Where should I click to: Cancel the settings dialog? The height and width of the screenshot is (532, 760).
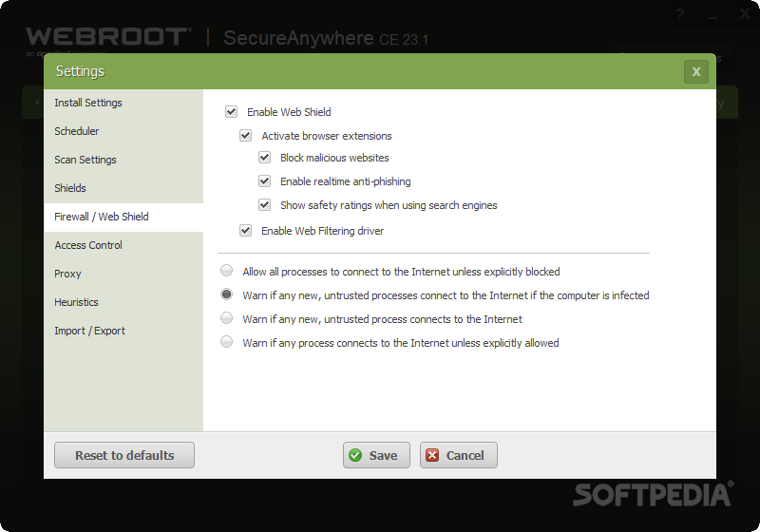click(459, 455)
